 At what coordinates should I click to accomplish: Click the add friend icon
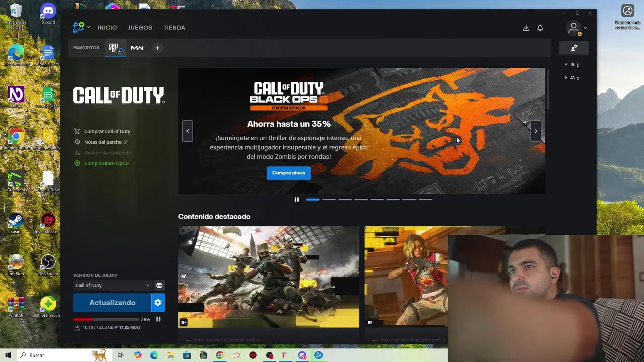coord(574,48)
